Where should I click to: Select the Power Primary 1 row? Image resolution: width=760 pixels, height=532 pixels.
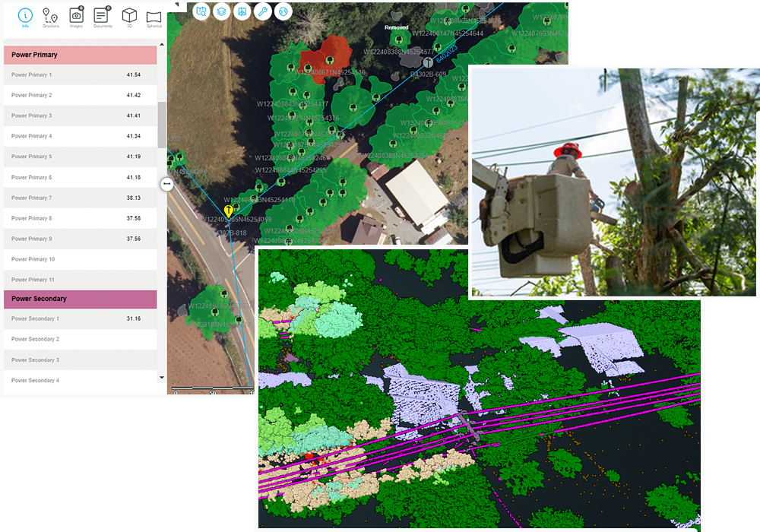(80, 75)
